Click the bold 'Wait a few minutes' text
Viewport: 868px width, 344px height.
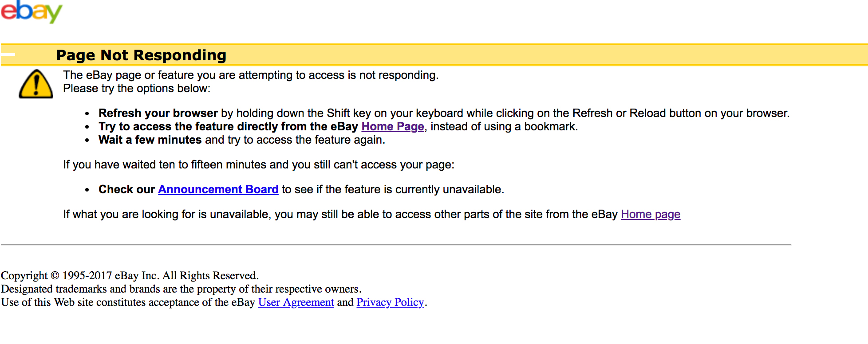(150, 140)
